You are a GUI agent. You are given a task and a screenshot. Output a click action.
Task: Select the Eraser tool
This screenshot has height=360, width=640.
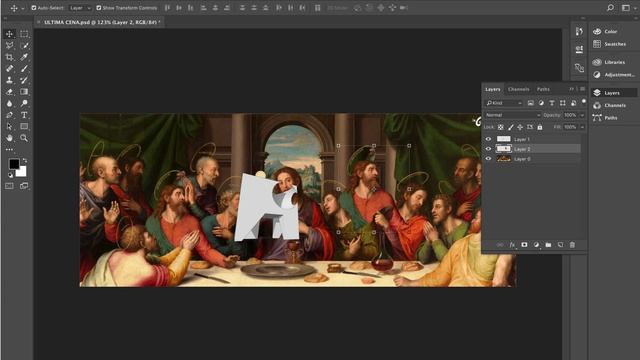[9, 92]
